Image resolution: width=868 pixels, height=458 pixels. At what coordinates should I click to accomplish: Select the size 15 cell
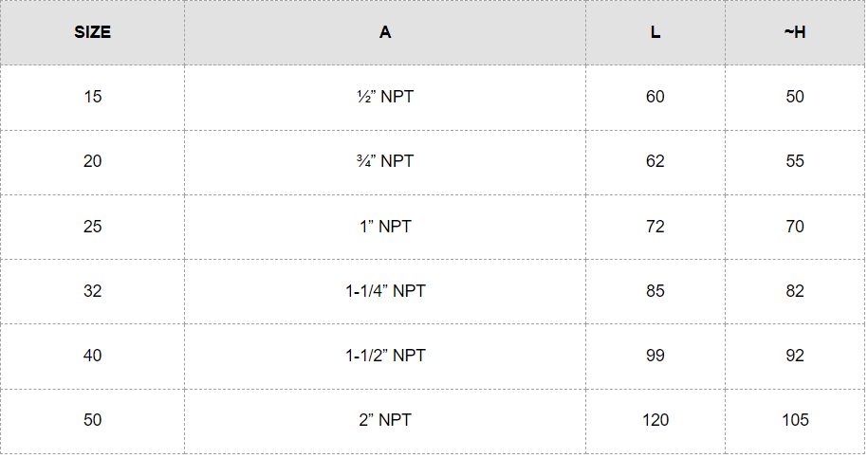[92, 97]
